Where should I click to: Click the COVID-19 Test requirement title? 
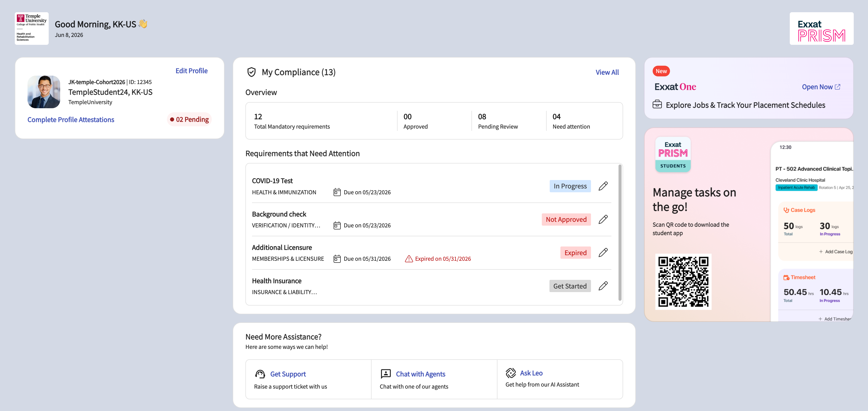(x=272, y=181)
